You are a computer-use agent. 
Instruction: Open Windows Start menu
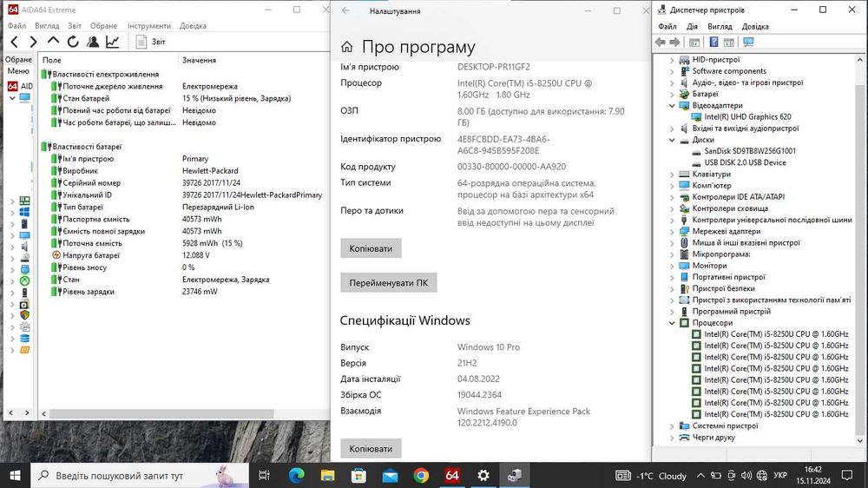[15, 475]
